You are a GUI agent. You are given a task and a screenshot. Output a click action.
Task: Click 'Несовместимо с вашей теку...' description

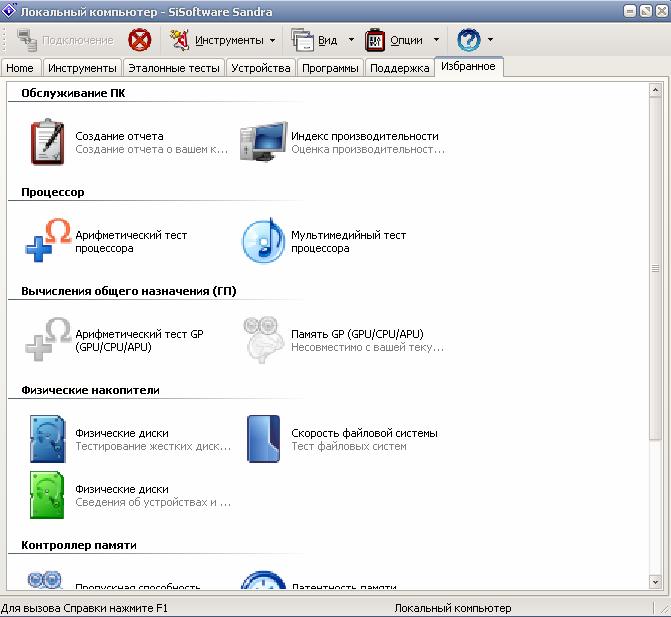coord(368,347)
